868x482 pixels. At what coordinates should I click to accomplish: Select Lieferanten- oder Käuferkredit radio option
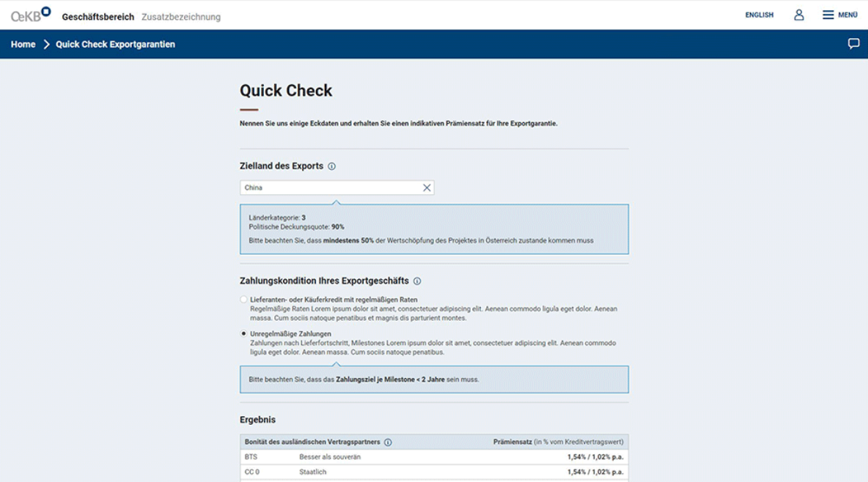pos(244,300)
